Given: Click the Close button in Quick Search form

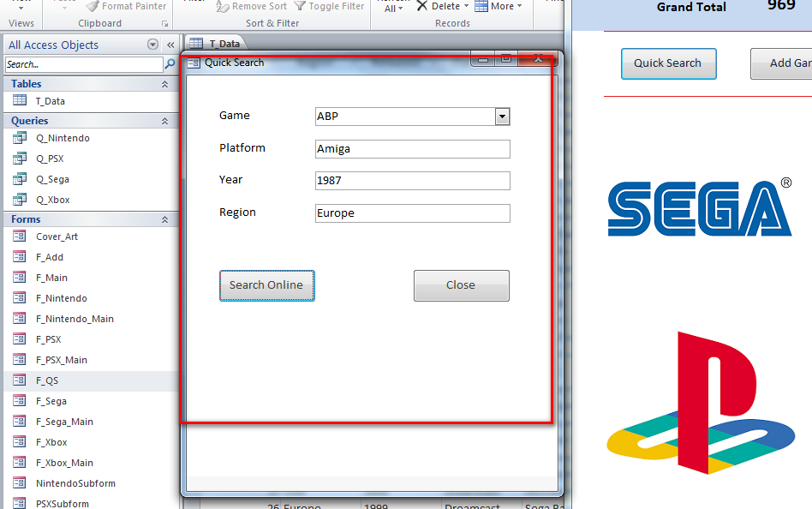Looking at the screenshot, I should pos(461,285).
